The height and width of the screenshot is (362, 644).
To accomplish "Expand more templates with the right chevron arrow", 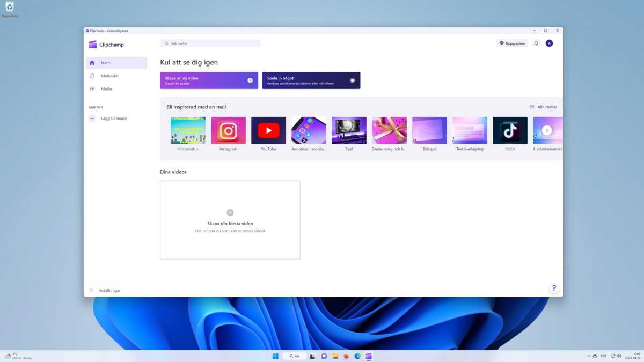I will [547, 130].
